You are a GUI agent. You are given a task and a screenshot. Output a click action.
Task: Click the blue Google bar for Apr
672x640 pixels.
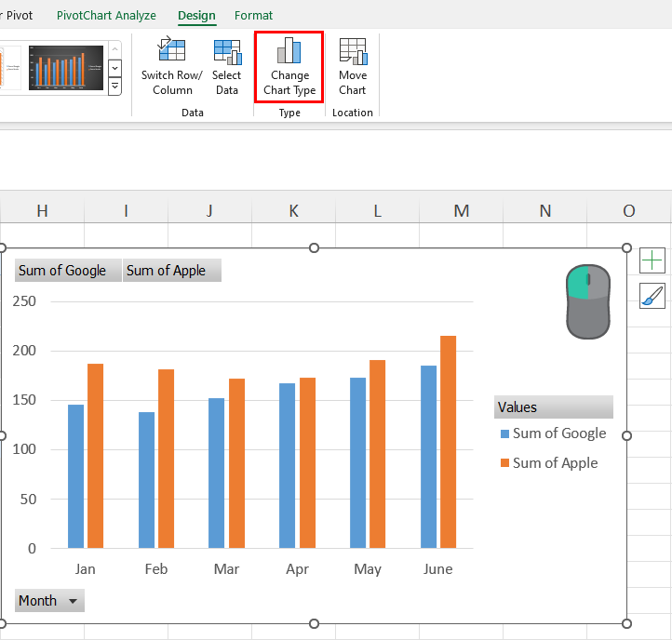pyautogui.click(x=288, y=466)
